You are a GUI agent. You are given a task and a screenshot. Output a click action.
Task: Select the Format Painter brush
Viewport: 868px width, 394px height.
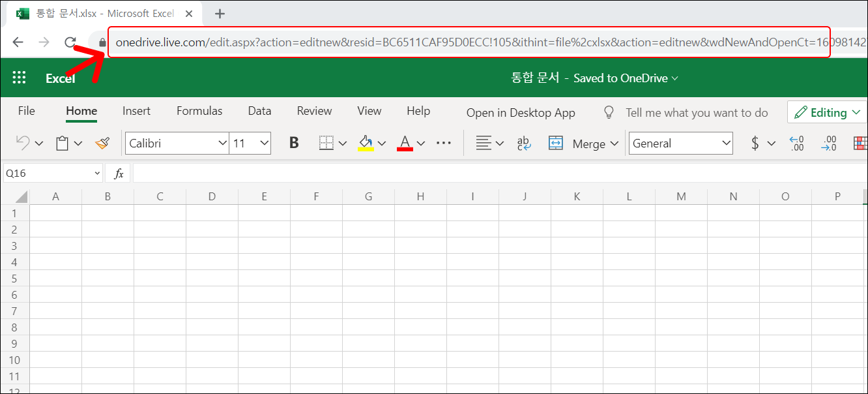(x=102, y=144)
